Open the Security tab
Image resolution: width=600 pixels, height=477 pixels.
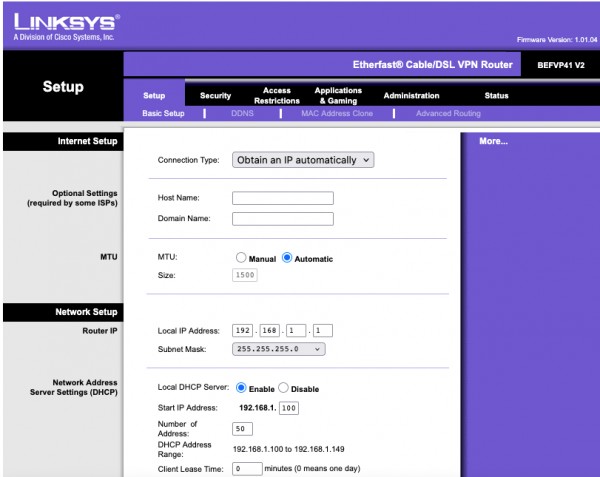point(215,96)
